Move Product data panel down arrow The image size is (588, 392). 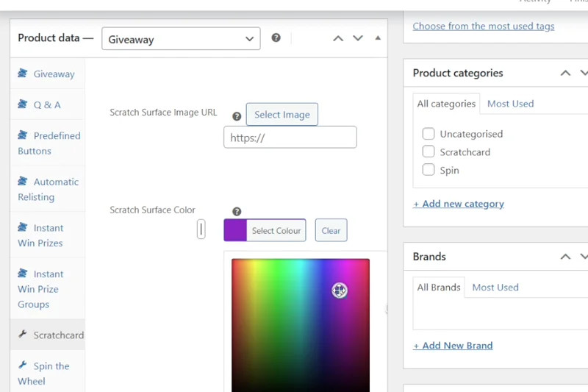358,38
